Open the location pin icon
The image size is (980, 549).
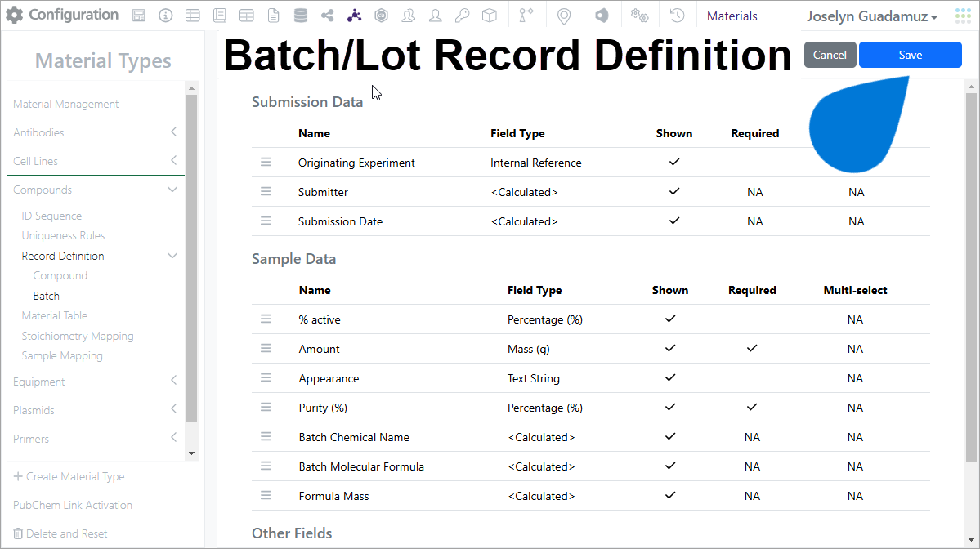[564, 16]
